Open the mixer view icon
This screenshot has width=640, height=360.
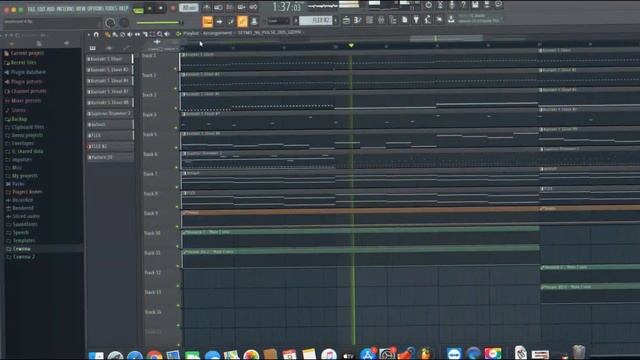(381, 20)
